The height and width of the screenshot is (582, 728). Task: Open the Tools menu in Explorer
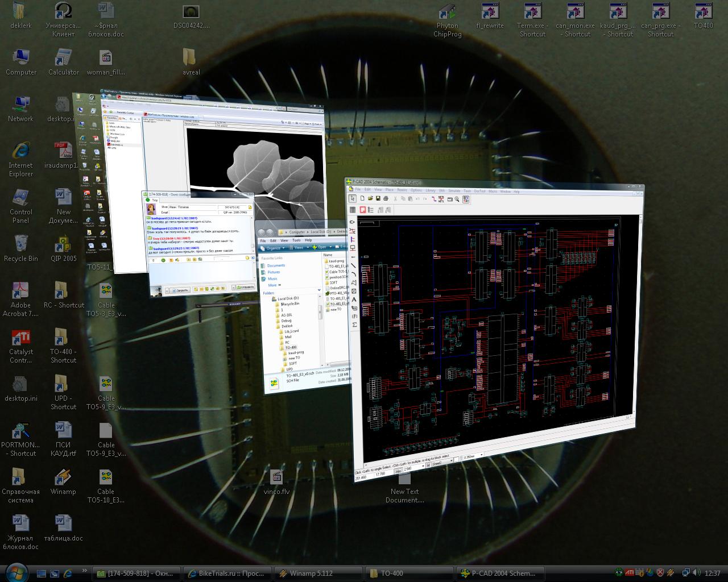[x=296, y=240]
